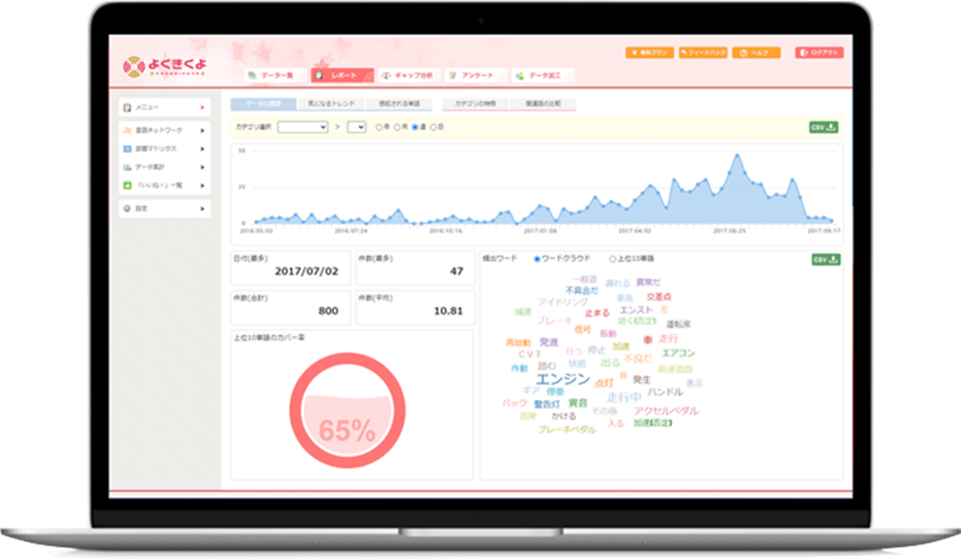Image resolution: width=961 pixels, height=560 pixels.
Task: Click the gear icon beside 設定
Action: pos(127,208)
